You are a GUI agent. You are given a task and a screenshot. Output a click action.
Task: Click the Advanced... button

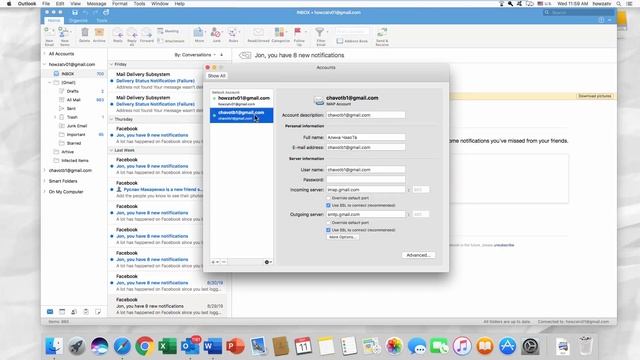tap(418, 255)
